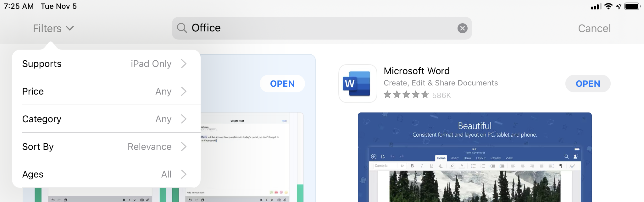Click the Underline icon in Word preview

[431, 166]
